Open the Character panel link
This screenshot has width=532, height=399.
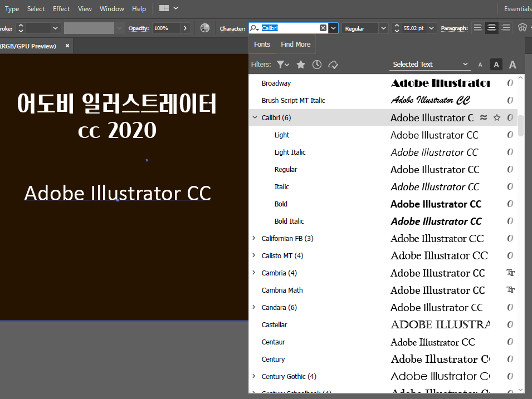[x=232, y=28]
